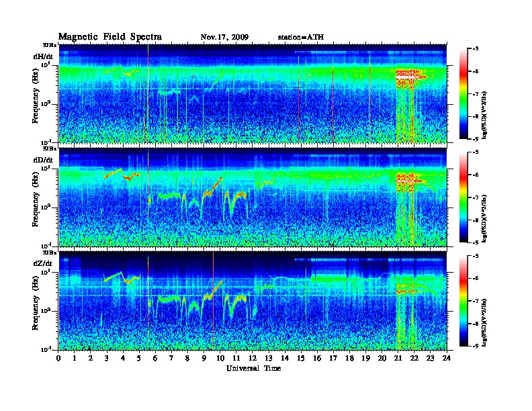Click the hour 20 tick label on time axis
Screen dimensions: 532x411
click(x=382, y=358)
